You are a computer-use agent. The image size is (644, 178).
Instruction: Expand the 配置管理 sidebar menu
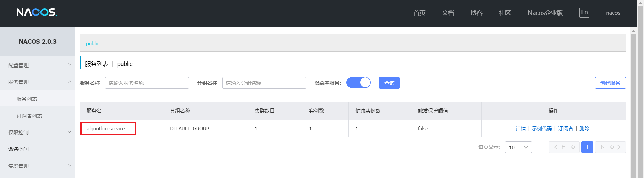38,65
